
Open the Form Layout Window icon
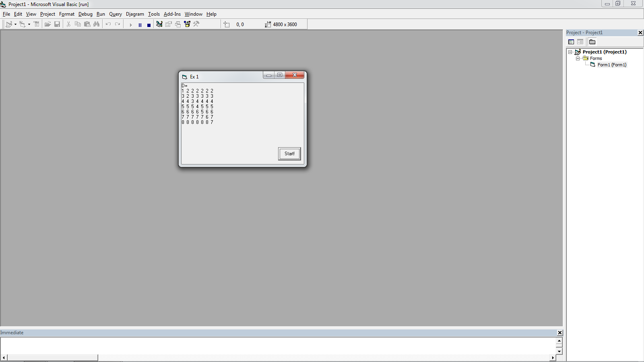pos(178,25)
